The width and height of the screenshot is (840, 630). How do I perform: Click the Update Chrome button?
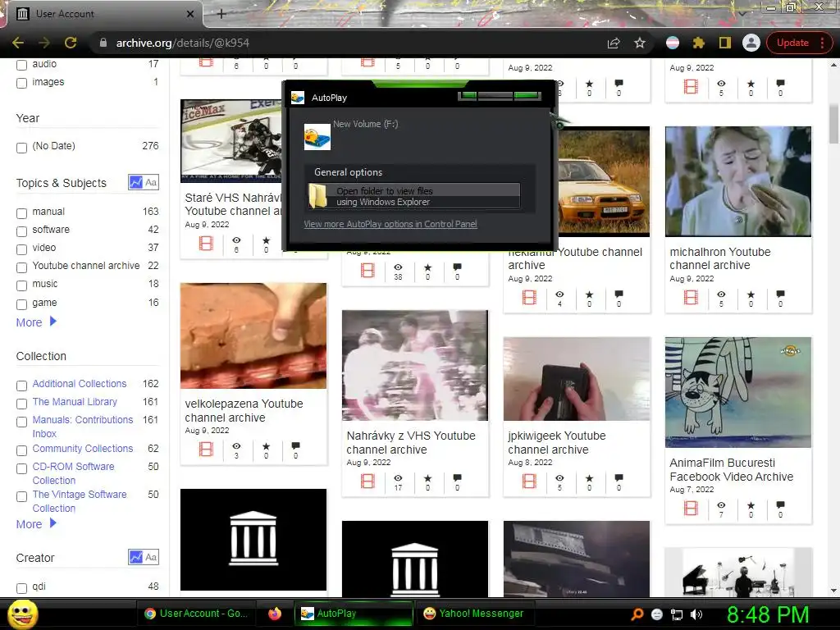[792, 43]
